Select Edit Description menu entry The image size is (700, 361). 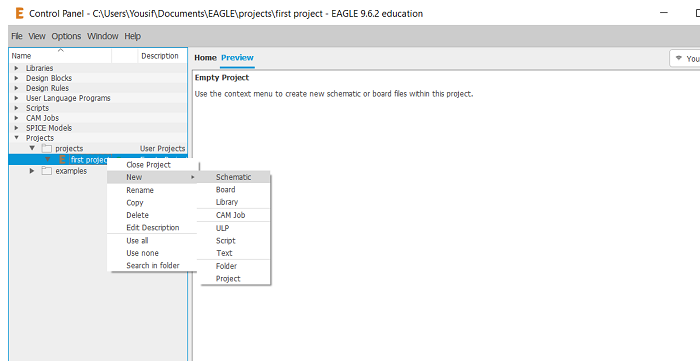click(x=152, y=228)
